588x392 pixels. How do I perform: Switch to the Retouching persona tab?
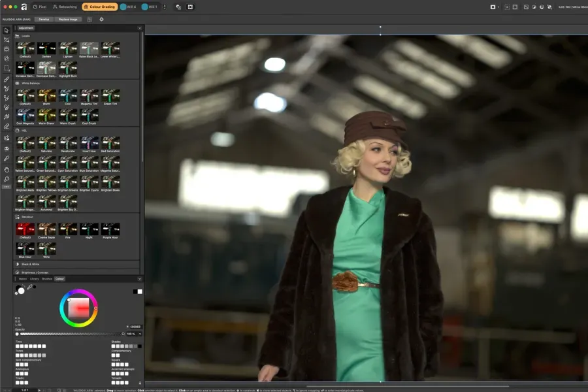click(65, 7)
